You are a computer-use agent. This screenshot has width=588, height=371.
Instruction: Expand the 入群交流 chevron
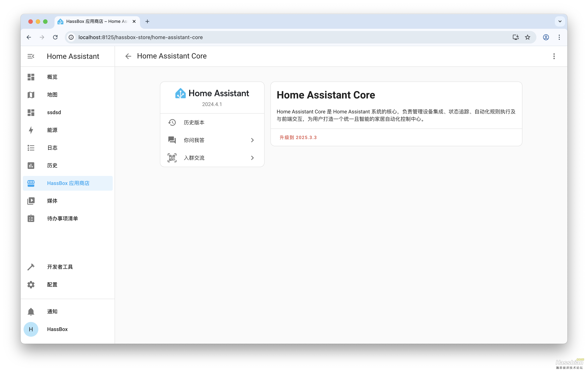click(x=252, y=158)
